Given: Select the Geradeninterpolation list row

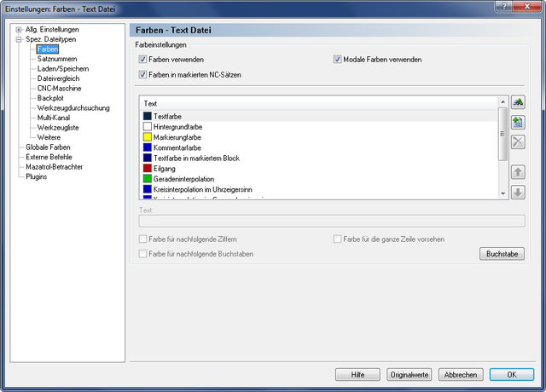Looking at the screenshot, I should pos(319,179).
